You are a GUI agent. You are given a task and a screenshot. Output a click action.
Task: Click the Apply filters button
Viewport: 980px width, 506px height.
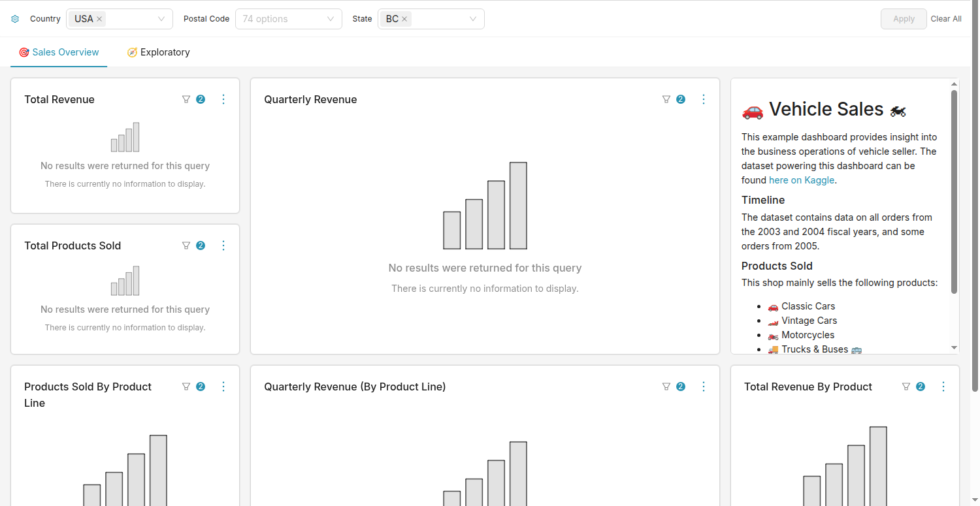tap(904, 19)
